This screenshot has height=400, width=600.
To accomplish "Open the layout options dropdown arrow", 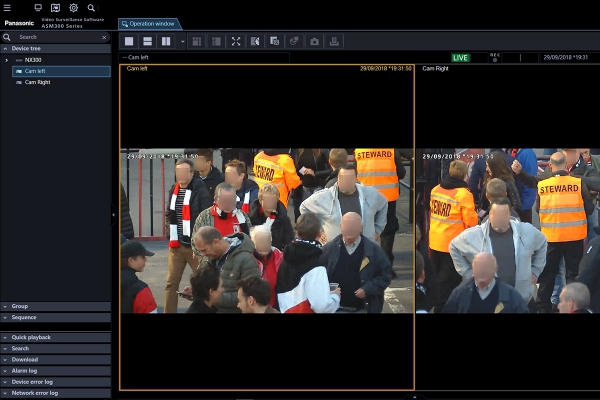I will [183, 41].
